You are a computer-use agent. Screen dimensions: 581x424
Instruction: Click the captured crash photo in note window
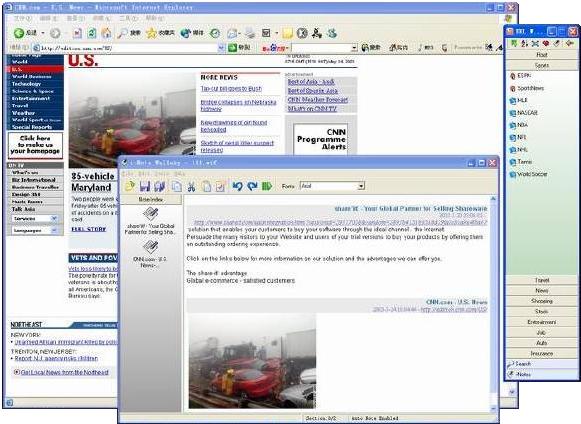pyautogui.click(x=252, y=361)
